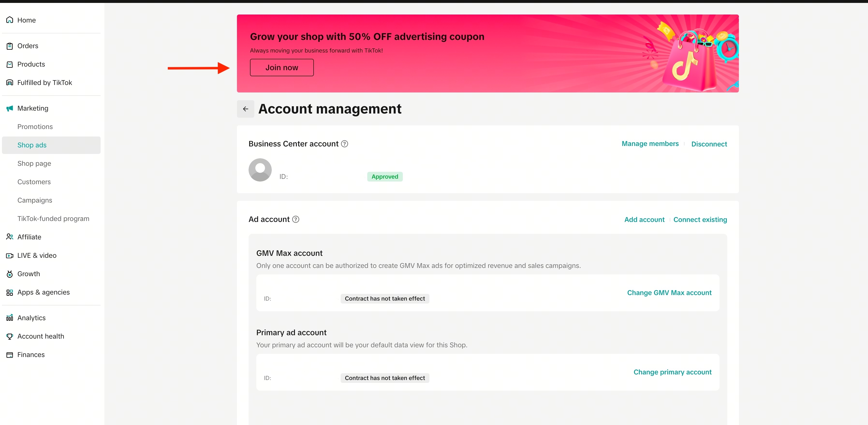Open the Orders menu item
This screenshot has height=425, width=868.
[51, 46]
